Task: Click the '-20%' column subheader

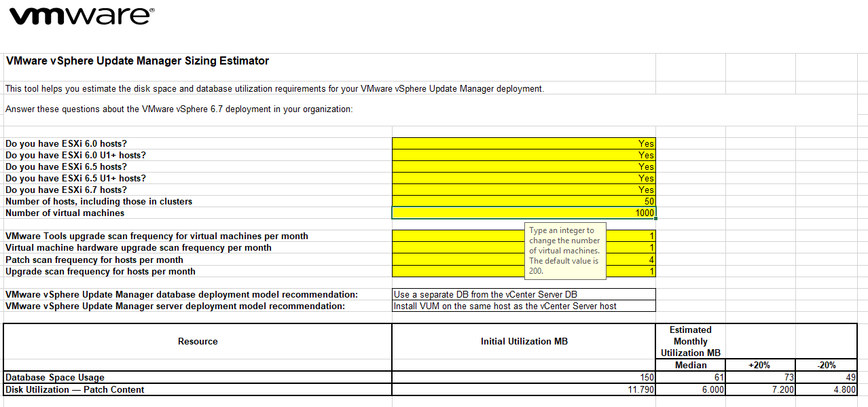Action: [826, 365]
